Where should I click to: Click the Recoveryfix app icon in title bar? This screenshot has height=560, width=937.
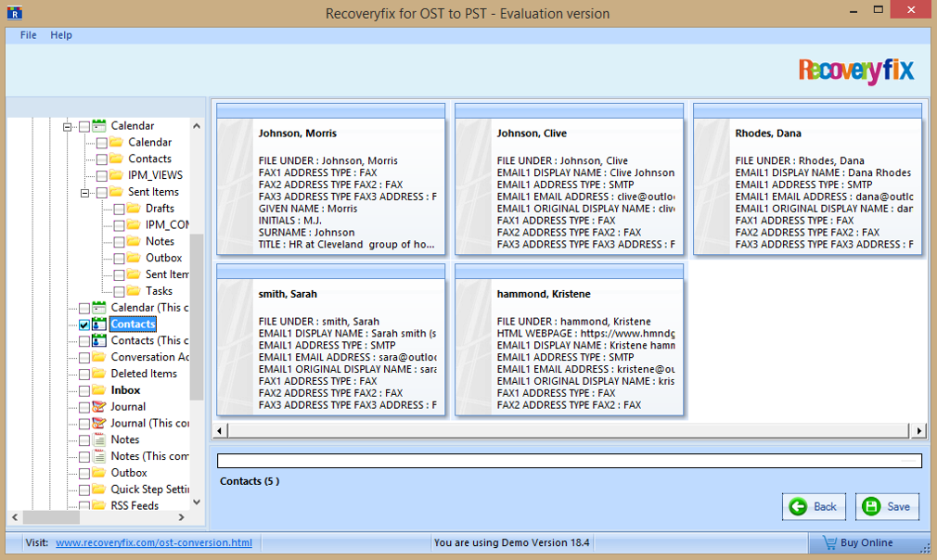[14, 12]
